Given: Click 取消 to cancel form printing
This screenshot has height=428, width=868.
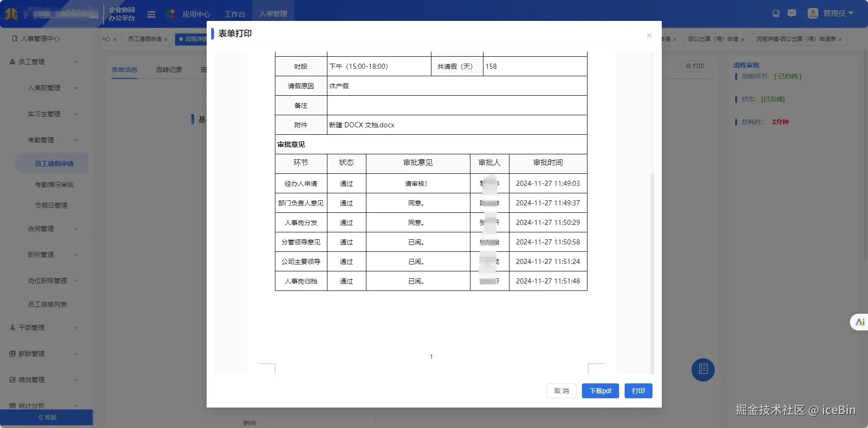Looking at the screenshot, I should click(x=561, y=391).
